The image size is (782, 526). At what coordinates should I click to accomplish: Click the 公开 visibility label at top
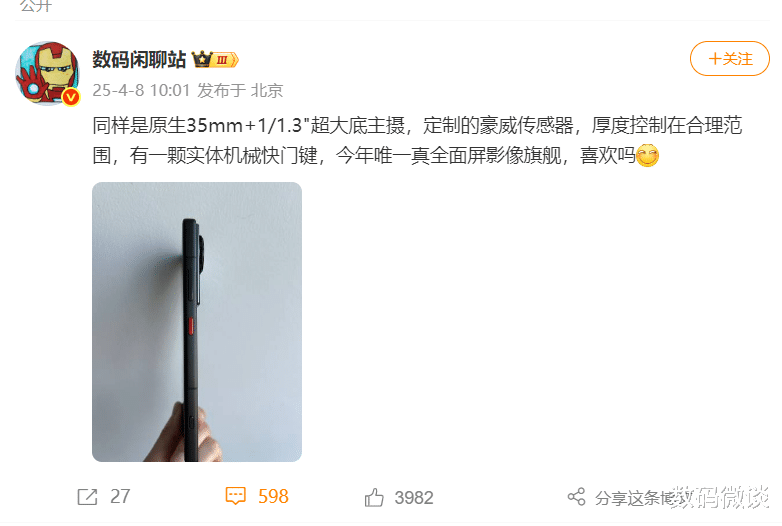click(36, 6)
